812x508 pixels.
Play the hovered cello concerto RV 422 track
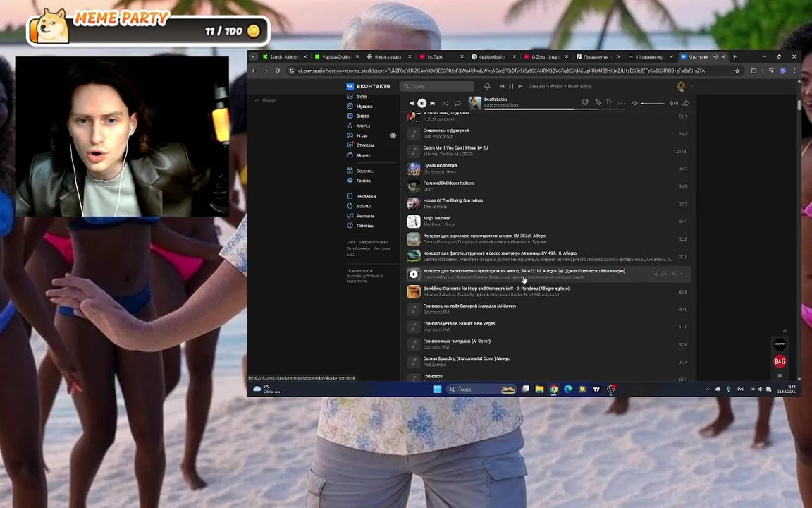(413, 274)
